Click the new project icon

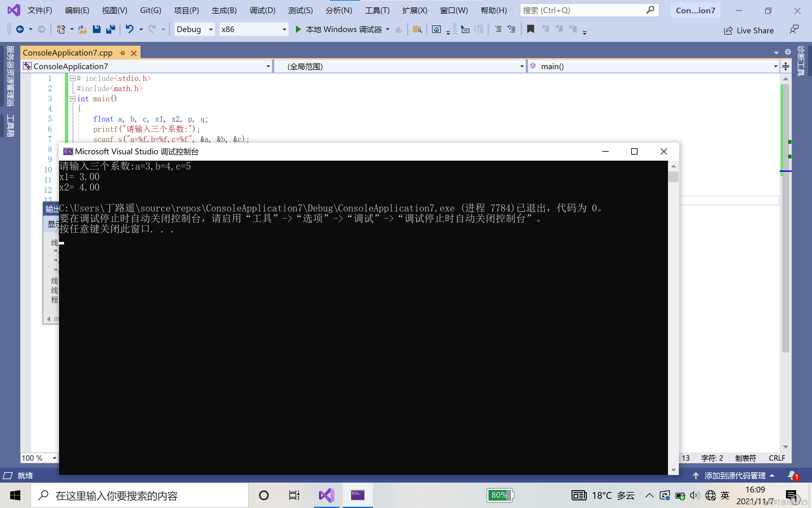click(x=61, y=30)
